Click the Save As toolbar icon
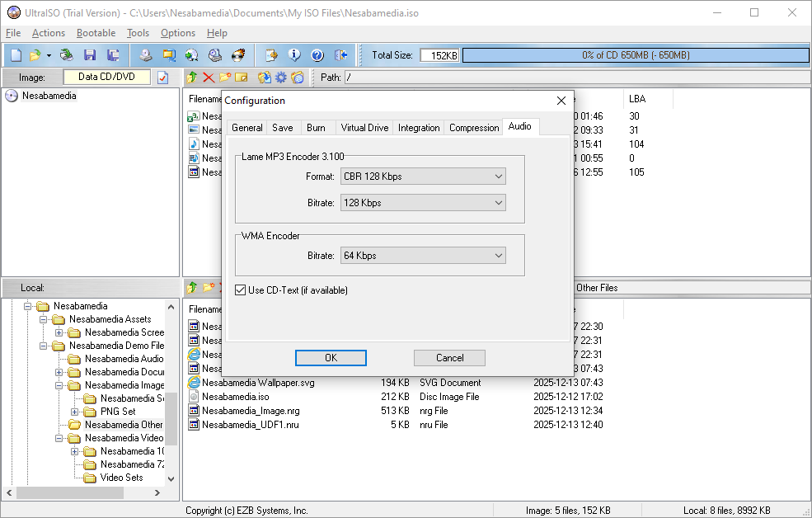 [x=113, y=55]
